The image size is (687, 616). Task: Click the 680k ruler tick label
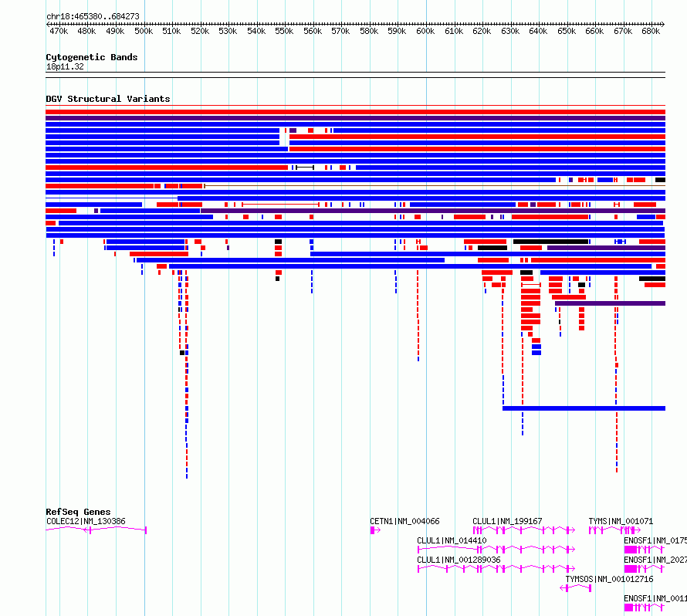click(x=651, y=31)
